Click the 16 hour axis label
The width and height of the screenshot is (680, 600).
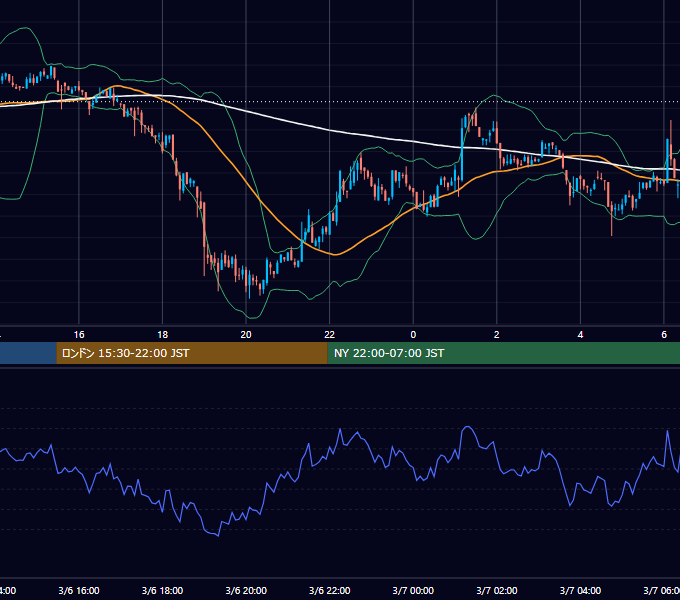pos(79,335)
